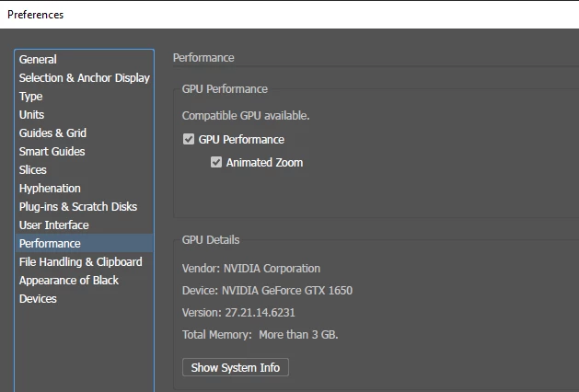Image resolution: width=579 pixels, height=392 pixels.
Task: Open the Units preferences section
Action: [x=31, y=115]
